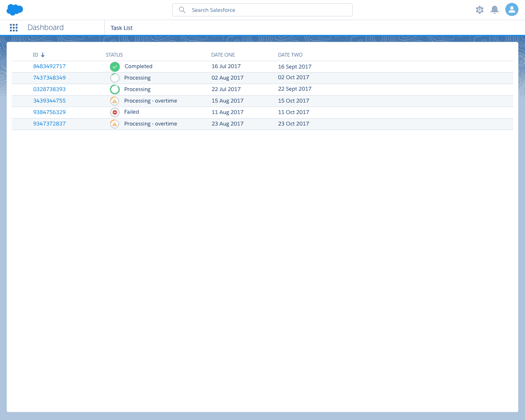Image resolution: width=525 pixels, height=420 pixels.
Task: Open the notifications bell
Action: tap(495, 10)
